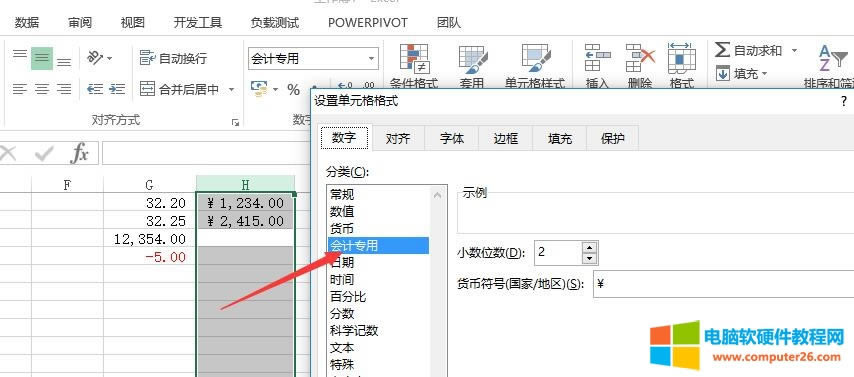
Task: Decrease decimal places icon
Action: [x=368, y=86]
